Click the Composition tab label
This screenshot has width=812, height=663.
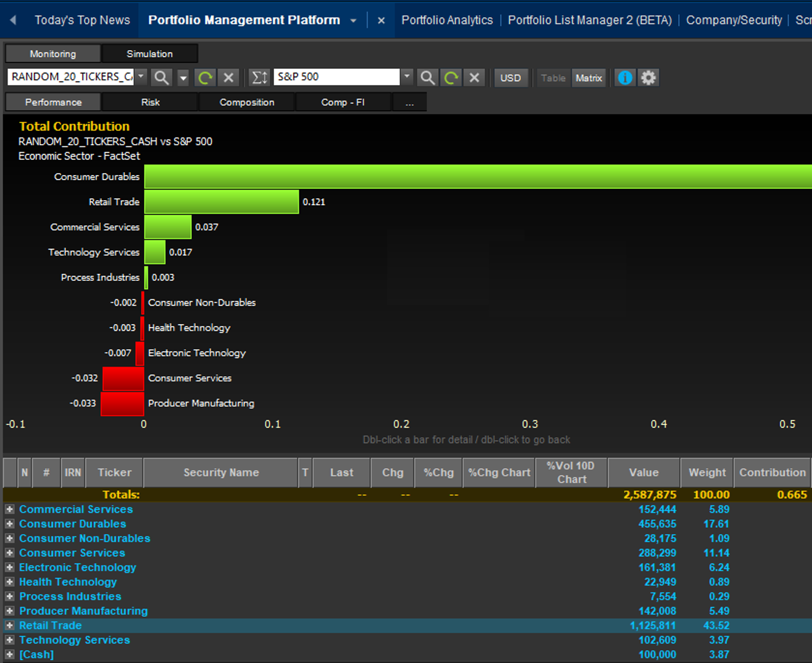(x=247, y=102)
